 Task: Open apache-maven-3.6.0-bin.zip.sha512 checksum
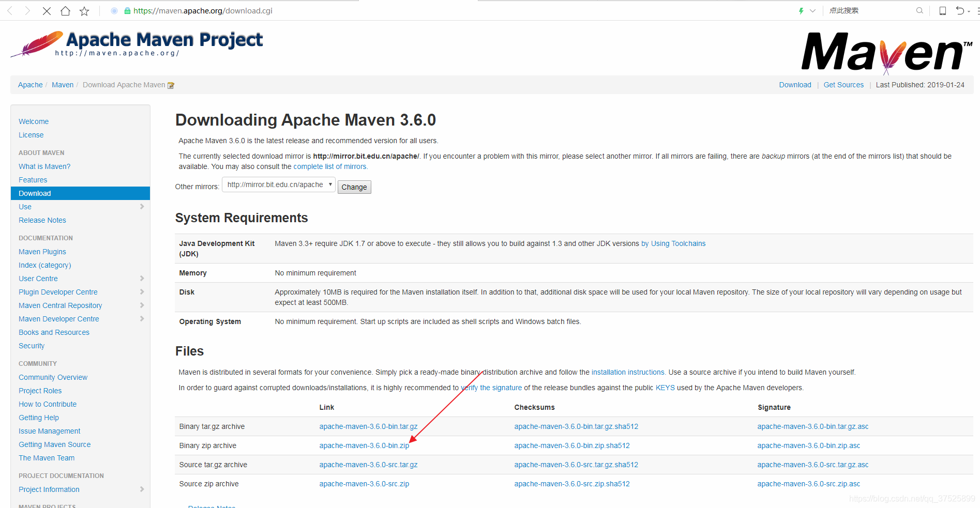click(x=572, y=445)
